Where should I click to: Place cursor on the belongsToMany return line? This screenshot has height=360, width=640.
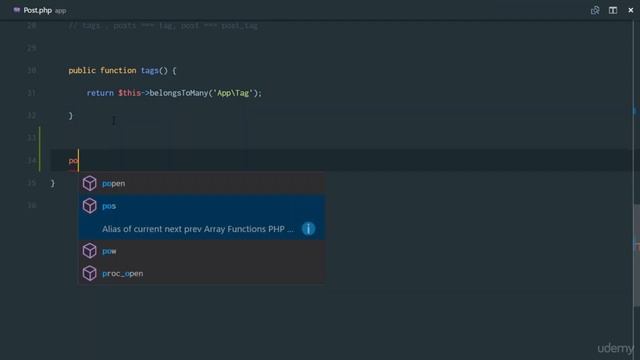click(x=174, y=93)
